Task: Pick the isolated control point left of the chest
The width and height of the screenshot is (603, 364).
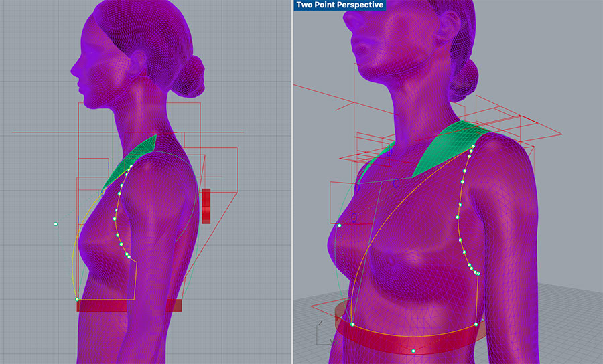Action: tap(56, 224)
